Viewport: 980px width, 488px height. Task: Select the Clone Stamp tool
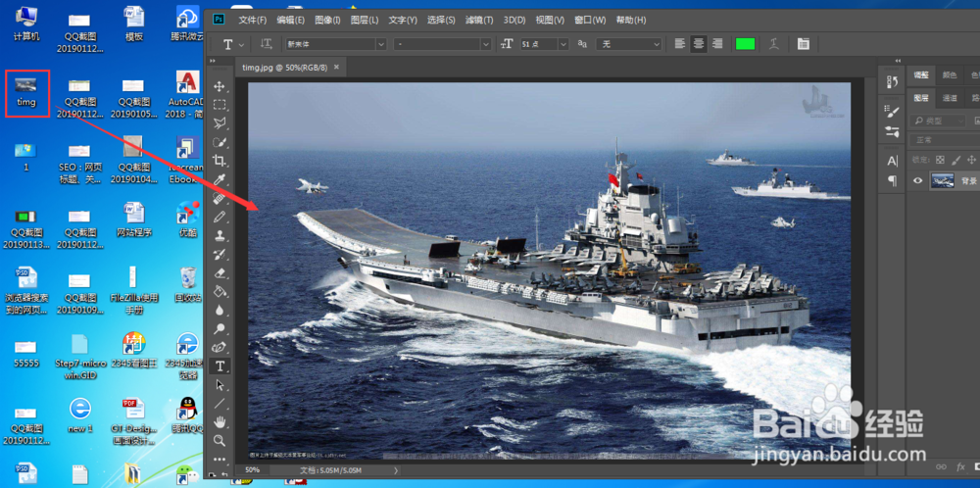(x=220, y=235)
